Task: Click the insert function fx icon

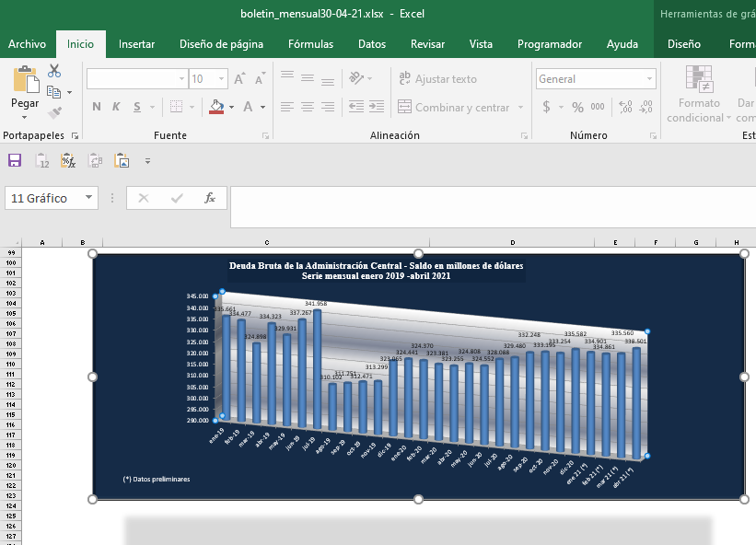Action: point(209,198)
